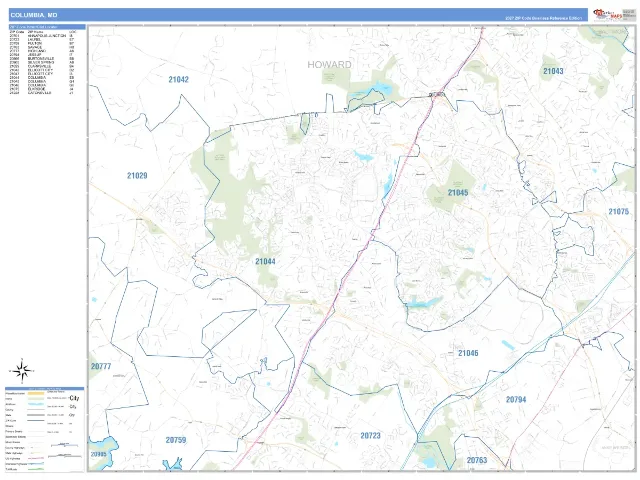Select ZIP code label 20759
640x480 pixels.
click(x=176, y=440)
